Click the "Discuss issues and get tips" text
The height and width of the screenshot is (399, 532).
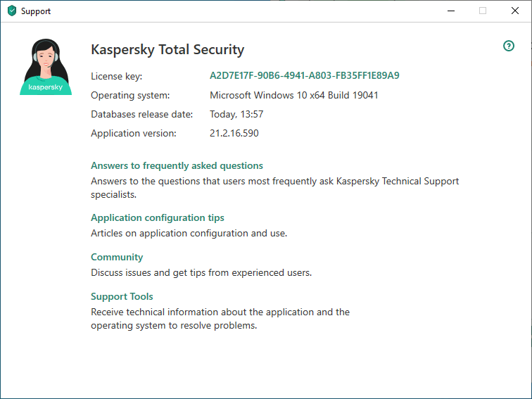coord(201,272)
